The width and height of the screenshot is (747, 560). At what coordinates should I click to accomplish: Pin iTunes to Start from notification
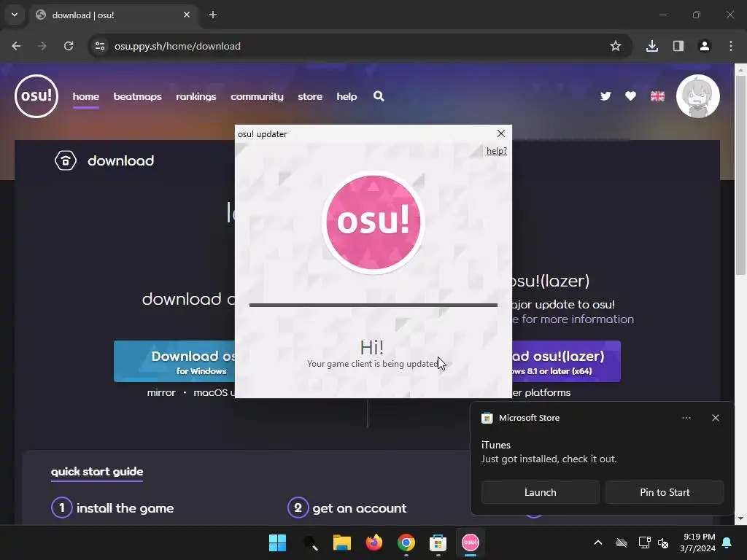pos(664,492)
